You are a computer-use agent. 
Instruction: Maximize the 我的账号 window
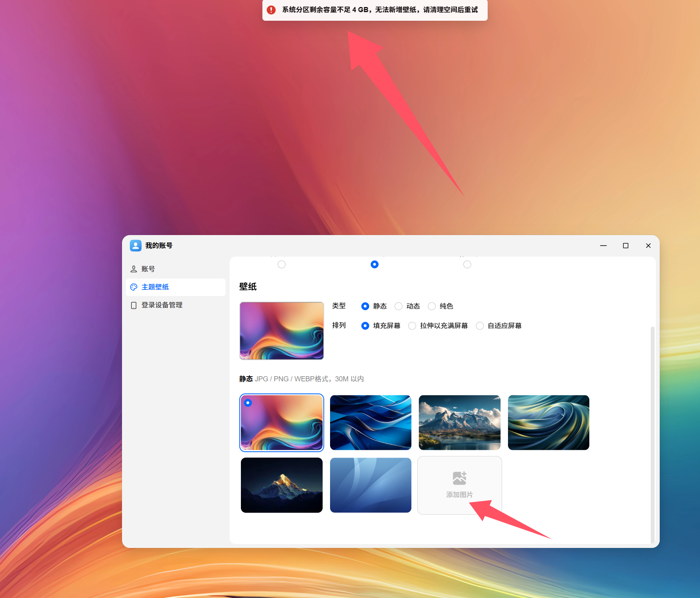(x=626, y=246)
